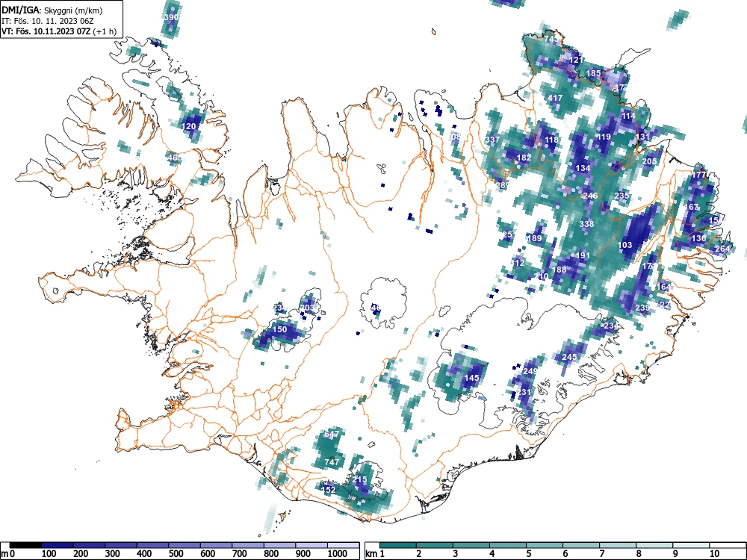Click the '6' label on the km legend
Viewport: 747px width, 560px height.
coord(565,554)
